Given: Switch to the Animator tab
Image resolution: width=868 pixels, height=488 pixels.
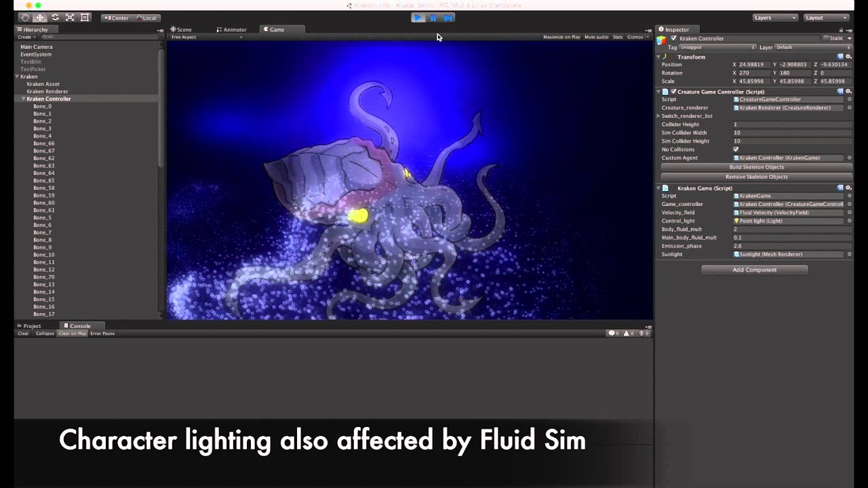Looking at the screenshot, I should click(233, 29).
